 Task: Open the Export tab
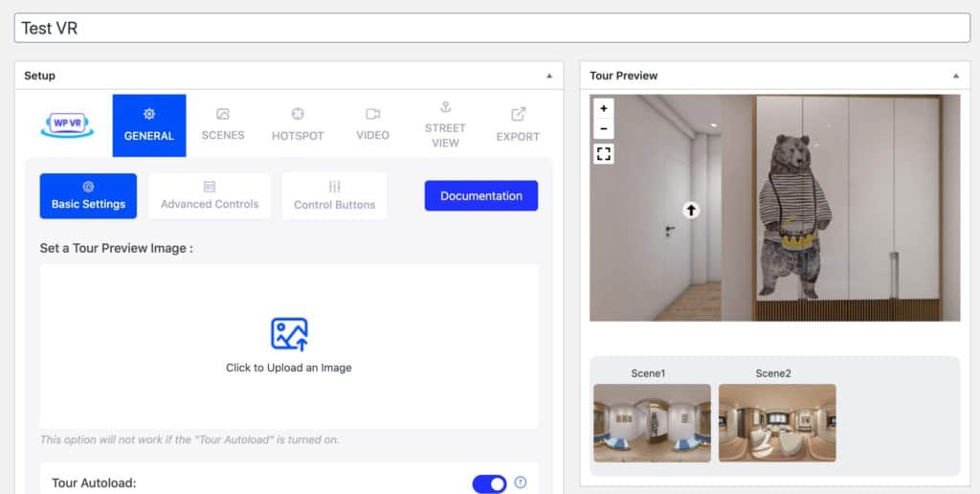[x=518, y=125]
